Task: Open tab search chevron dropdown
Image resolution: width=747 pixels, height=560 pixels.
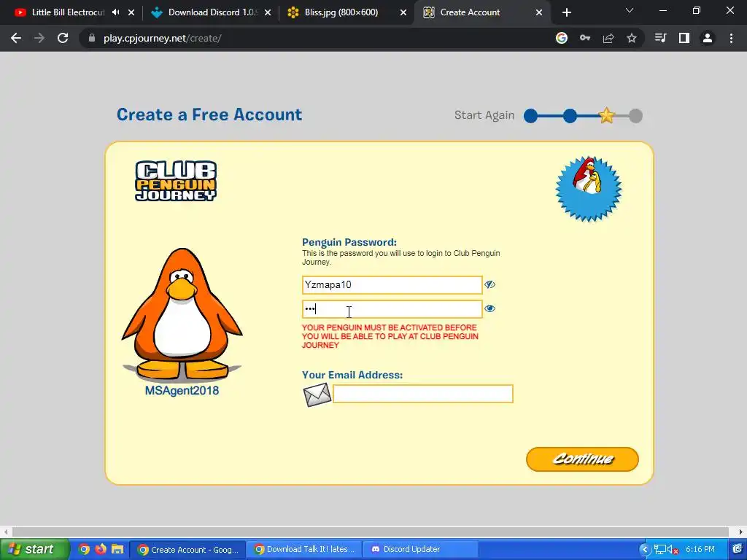Action: [x=630, y=10]
